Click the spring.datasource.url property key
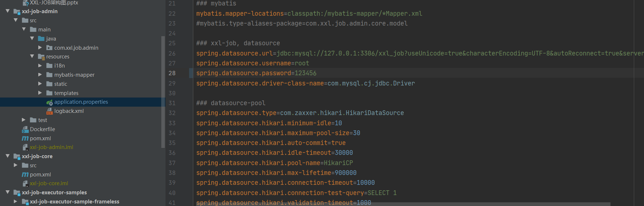The width and height of the screenshot is (644, 206). [x=234, y=53]
